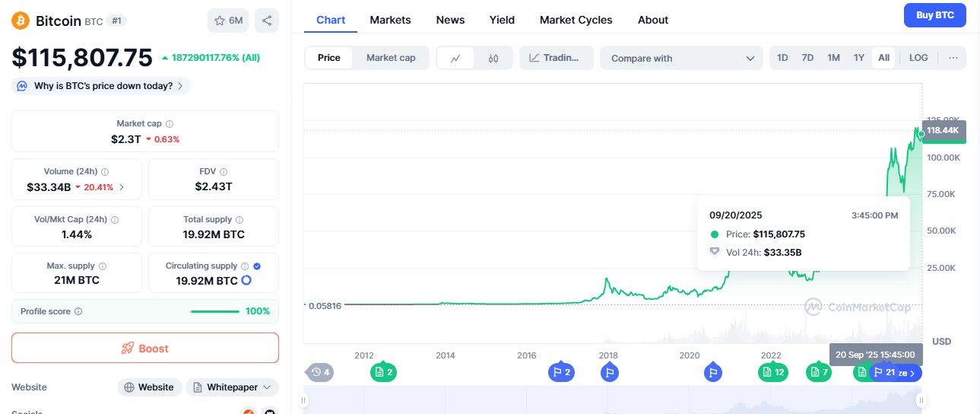Viewport: 980px width, 414px height.
Task: Go to the Market Cycles tab
Action: tap(576, 20)
